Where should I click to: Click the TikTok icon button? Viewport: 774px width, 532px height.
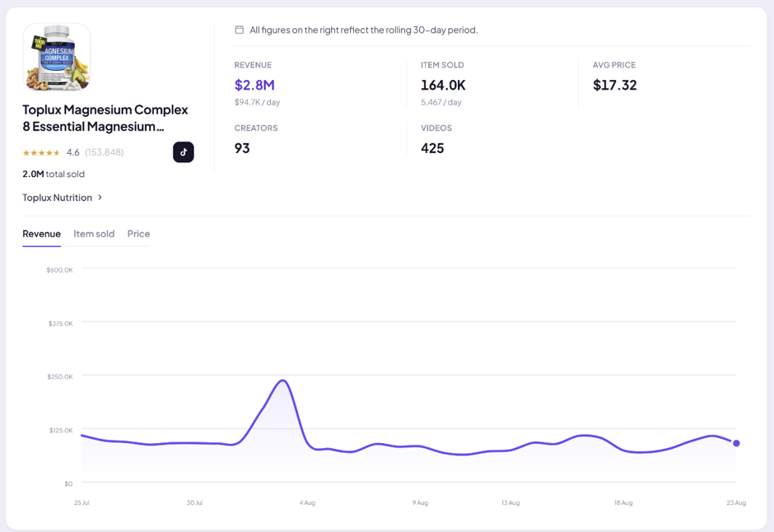tap(183, 152)
